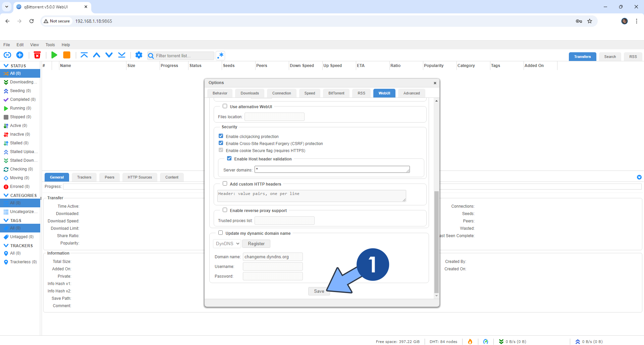Collapse the TRACKERS filter section
Image resolution: width=644 pixels, height=345 pixels.
click(x=6, y=246)
